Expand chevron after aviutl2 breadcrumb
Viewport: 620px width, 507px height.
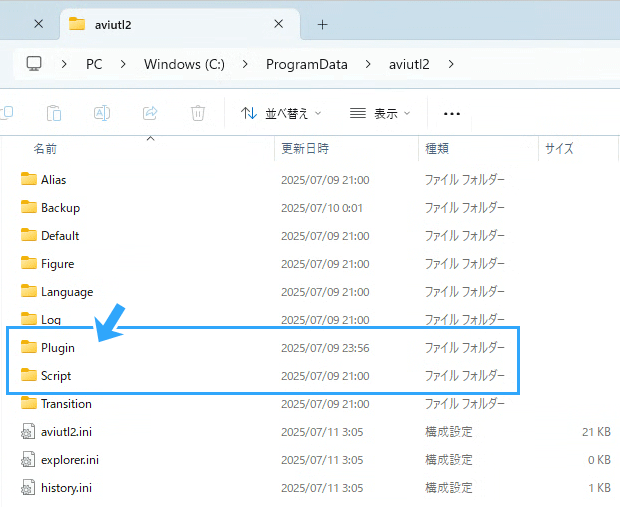tap(451, 64)
